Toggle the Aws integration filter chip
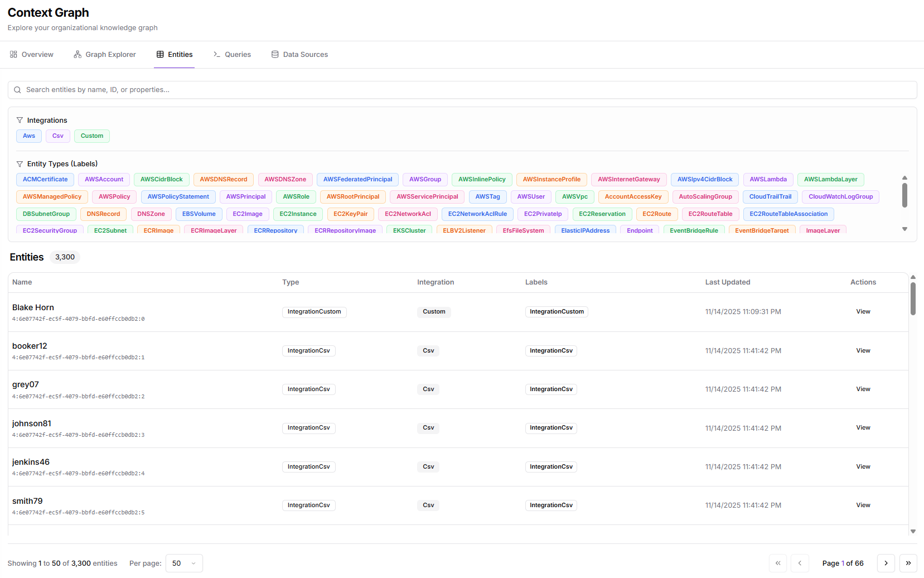 tap(28, 136)
